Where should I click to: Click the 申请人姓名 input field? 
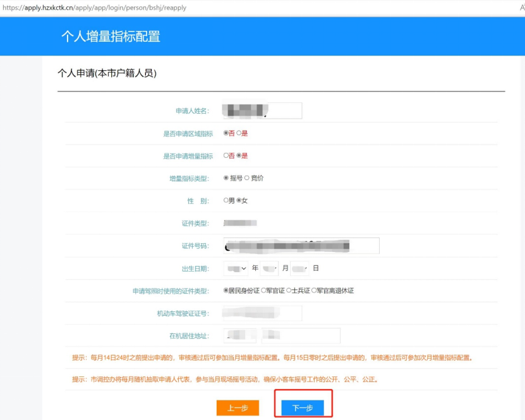[x=262, y=111]
